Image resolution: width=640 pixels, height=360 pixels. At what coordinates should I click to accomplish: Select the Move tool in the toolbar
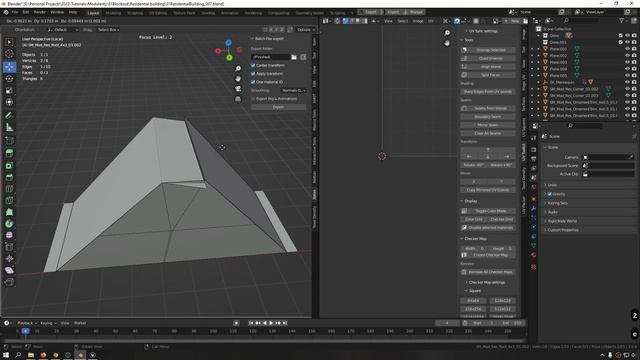[x=9, y=67]
